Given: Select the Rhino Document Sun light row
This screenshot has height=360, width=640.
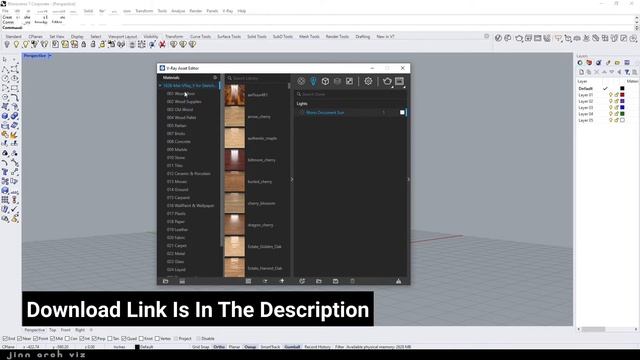Looking at the screenshot, I should (351, 112).
